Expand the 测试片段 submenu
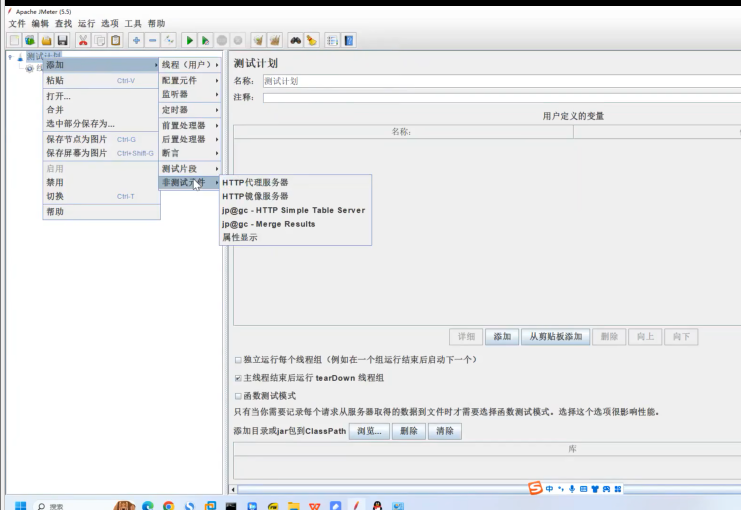The width and height of the screenshot is (741, 510). click(190, 168)
